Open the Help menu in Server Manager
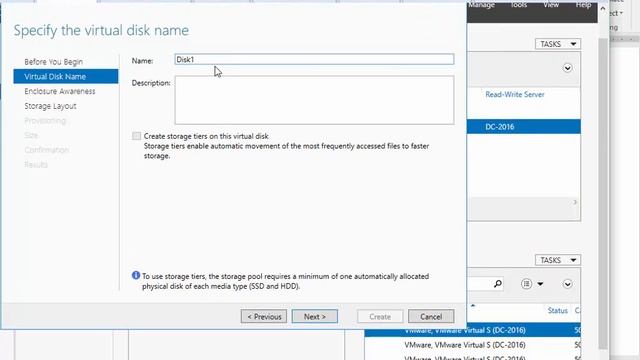 [x=583, y=5]
